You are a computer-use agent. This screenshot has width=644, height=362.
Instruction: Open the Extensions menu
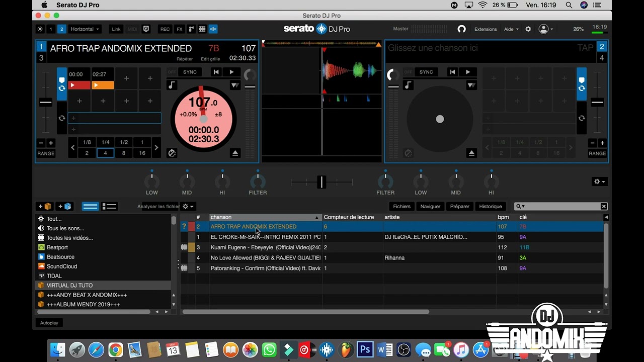[x=486, y=29]
